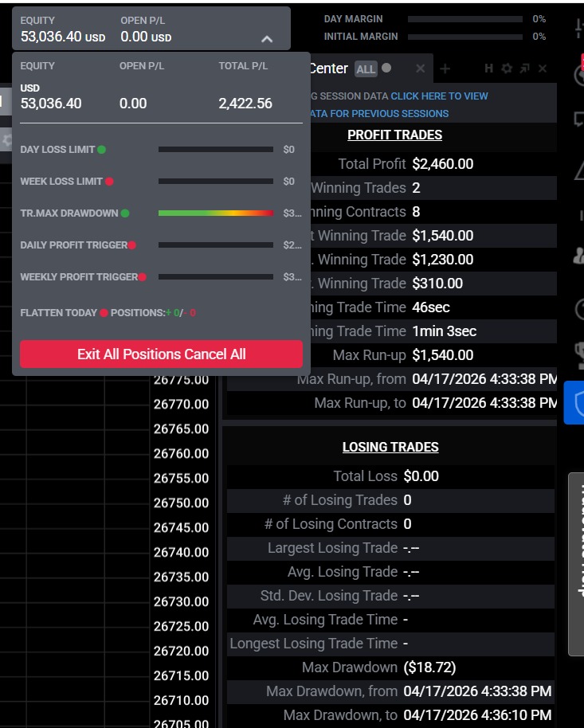Click the user profile icon in the right sidebar
584x728 pixels.
coord(579,256)
